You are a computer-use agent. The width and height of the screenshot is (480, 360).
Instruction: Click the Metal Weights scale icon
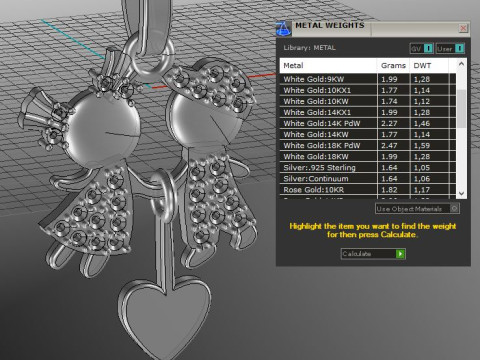click(x=283, y=29)
